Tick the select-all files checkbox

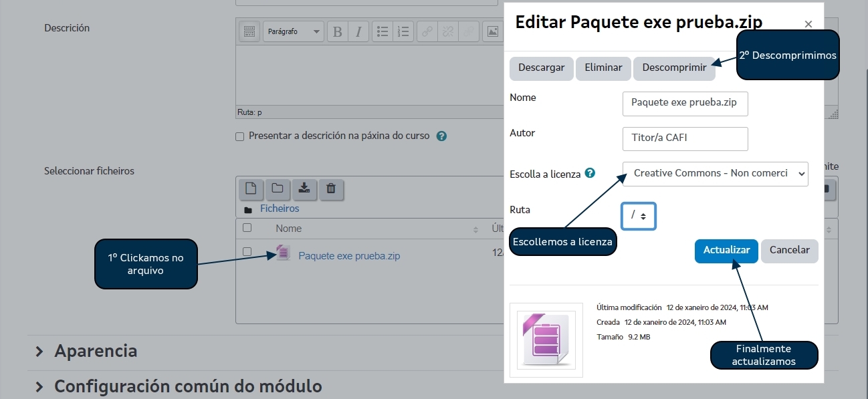(247, 228)
